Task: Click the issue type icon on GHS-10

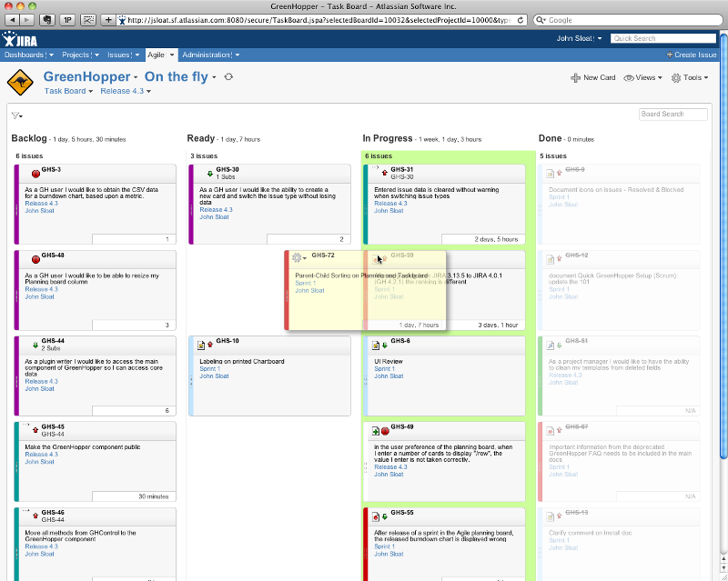Action: tap(200, 344)
